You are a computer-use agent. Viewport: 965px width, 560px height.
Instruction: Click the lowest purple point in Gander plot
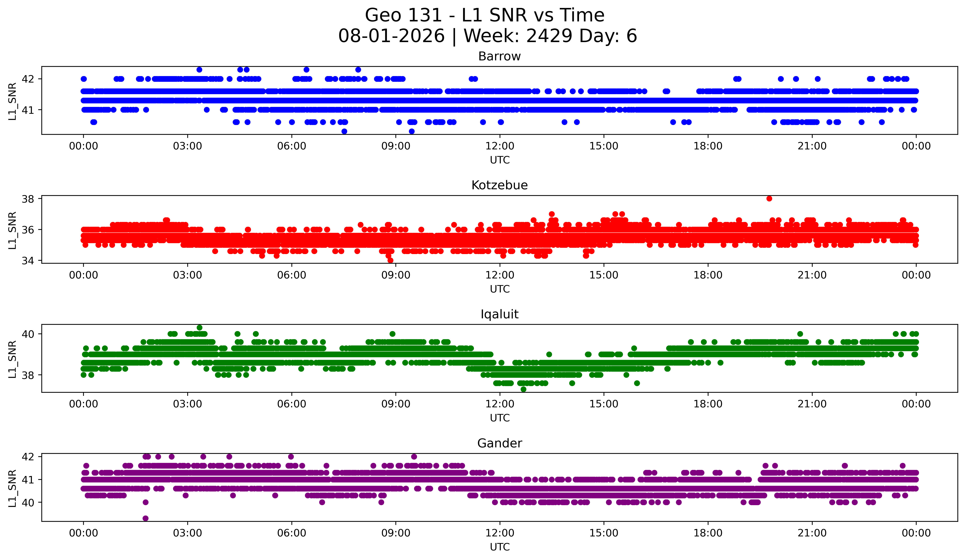pyautogui.click(x=146, y=518)
